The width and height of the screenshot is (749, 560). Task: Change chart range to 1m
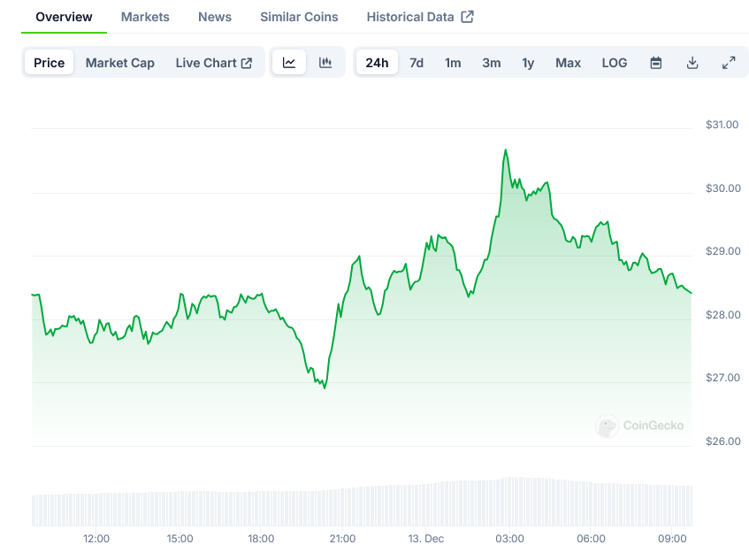pyautogui.click(x=453, y=63)
